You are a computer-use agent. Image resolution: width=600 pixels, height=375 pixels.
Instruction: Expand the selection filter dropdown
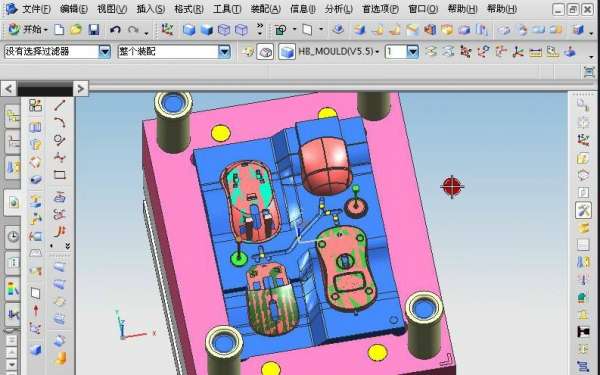click(x=104, y=51)
